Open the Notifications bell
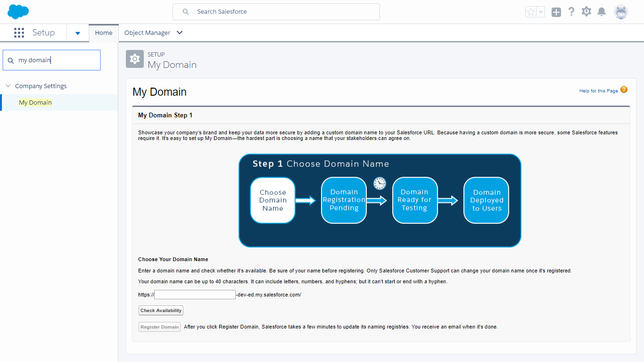 [602, 12]
